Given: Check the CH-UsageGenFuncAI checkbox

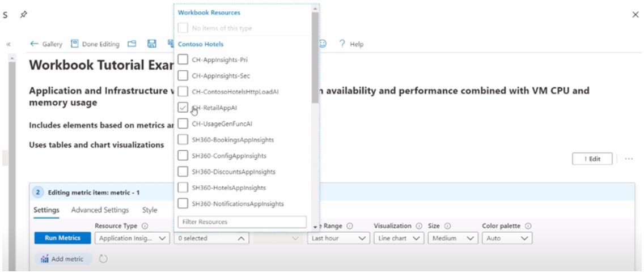Looking at the screenshot, I should (x=183, y=123).
